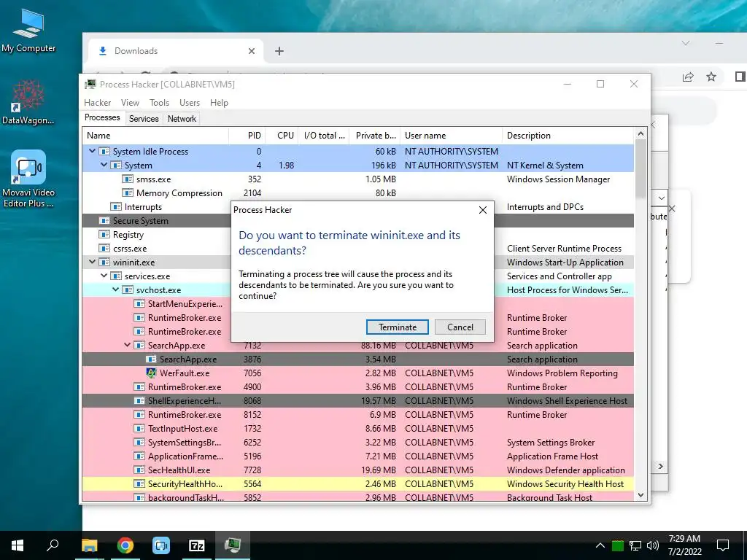This screenshot has height=560, width=747.
Task: Sort by the CPU column header
Action: [282, 135]
